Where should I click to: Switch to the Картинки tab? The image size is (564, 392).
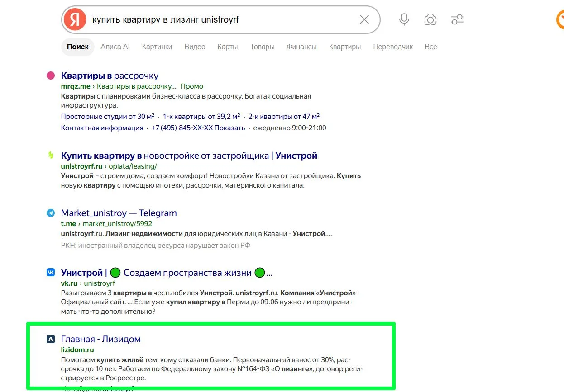[x=157, y=47]
